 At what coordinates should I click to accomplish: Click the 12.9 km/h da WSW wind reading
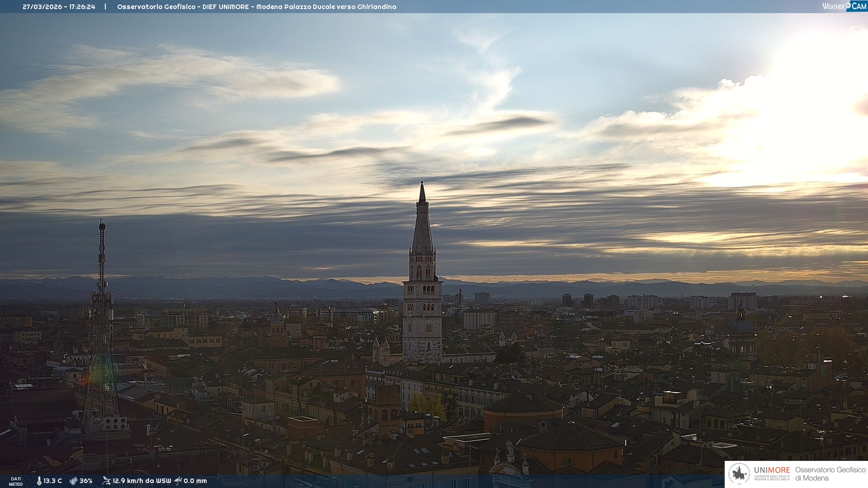(142, 481)
